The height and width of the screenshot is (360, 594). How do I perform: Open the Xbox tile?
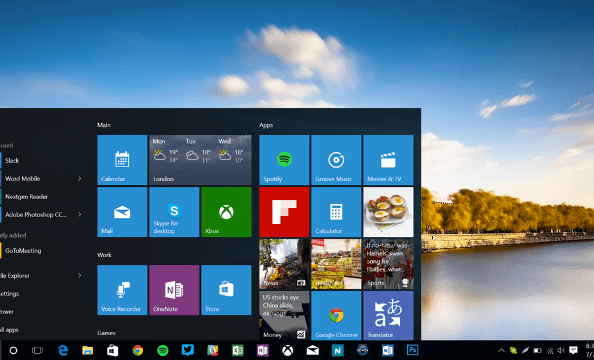[226, 212]
